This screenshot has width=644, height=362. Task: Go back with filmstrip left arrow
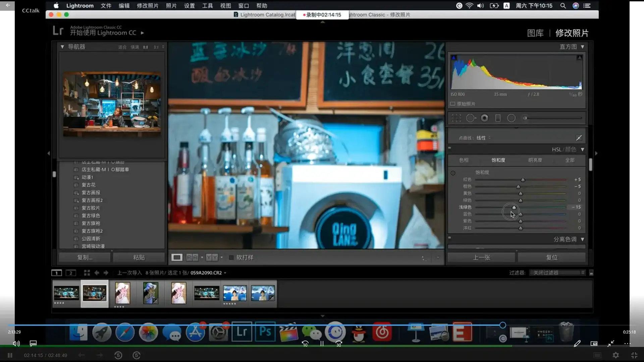[x=97, y=273]
